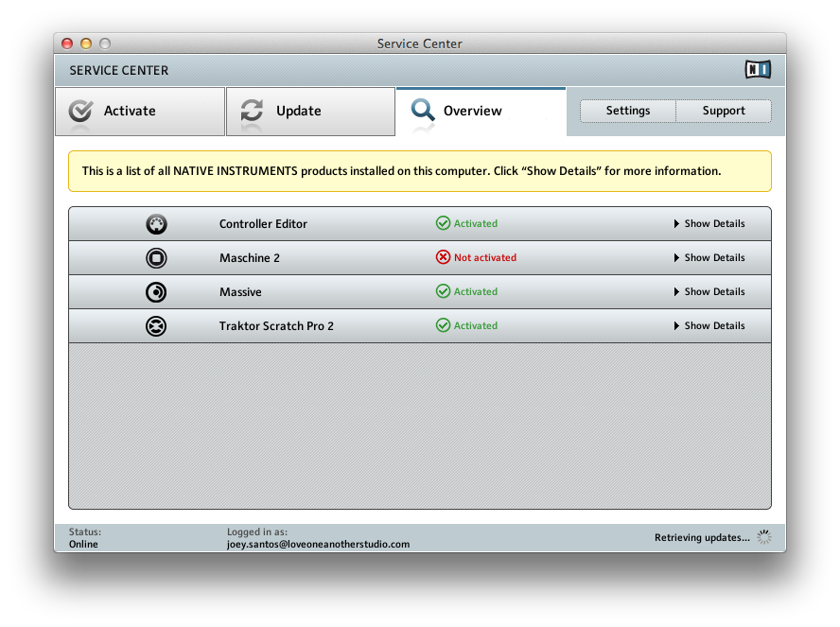Click the logged-in email address

[318, 544]
